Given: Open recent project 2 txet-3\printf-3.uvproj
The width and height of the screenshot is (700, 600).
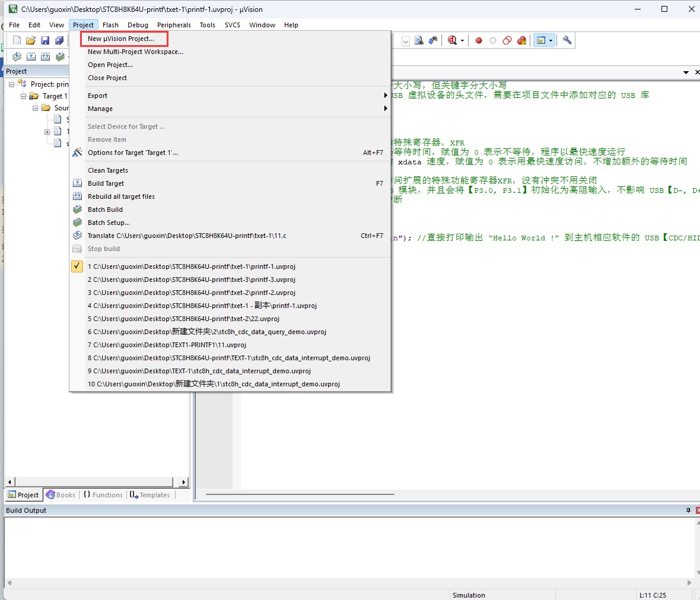Looking at the screenshot, I should point(192,279).
